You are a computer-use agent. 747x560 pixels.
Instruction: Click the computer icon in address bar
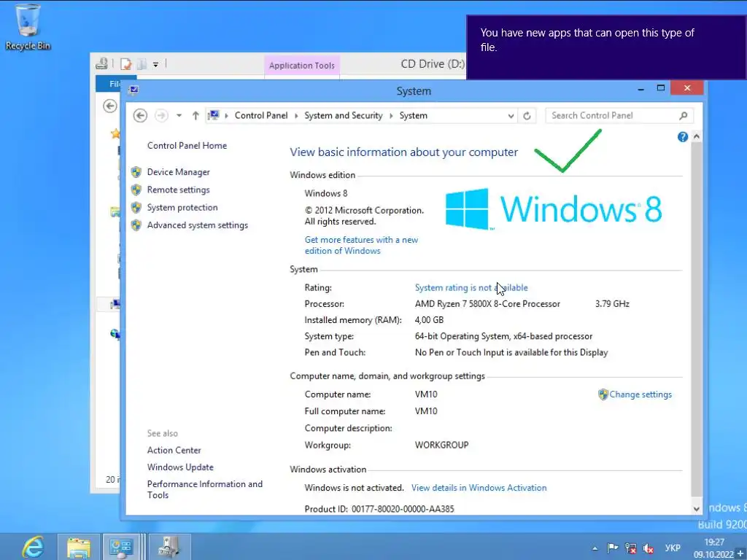tap(214, 116)
